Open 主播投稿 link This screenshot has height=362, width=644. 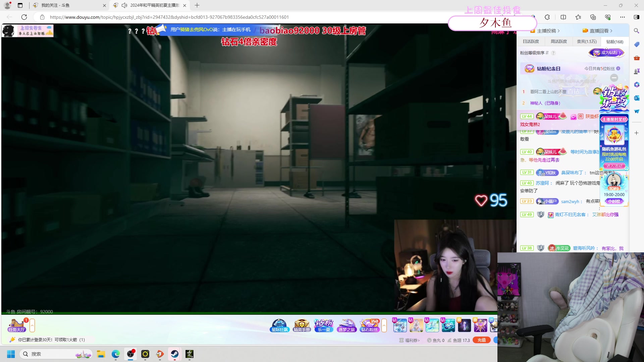pos(546,31)
